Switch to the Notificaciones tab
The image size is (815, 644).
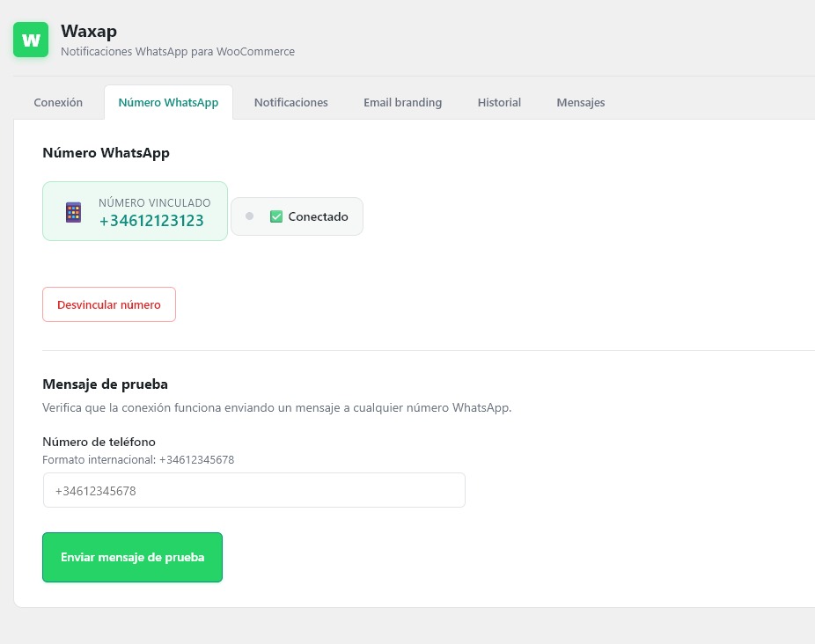point(291,102)
